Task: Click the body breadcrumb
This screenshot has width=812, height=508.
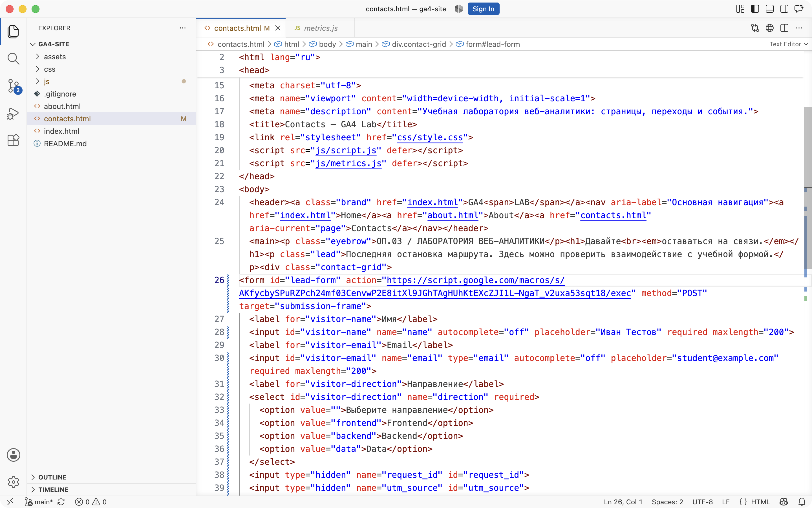Action: click(x=327, y=44)
